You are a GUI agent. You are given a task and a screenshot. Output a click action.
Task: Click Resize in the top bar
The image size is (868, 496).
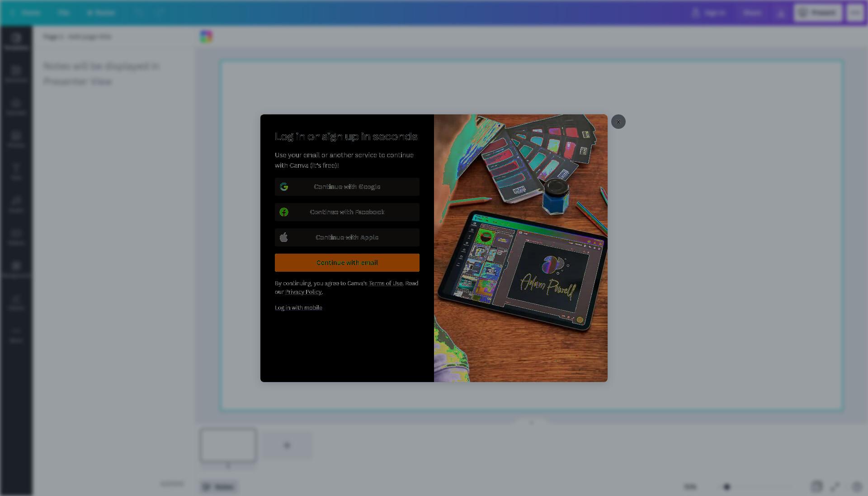101,13
